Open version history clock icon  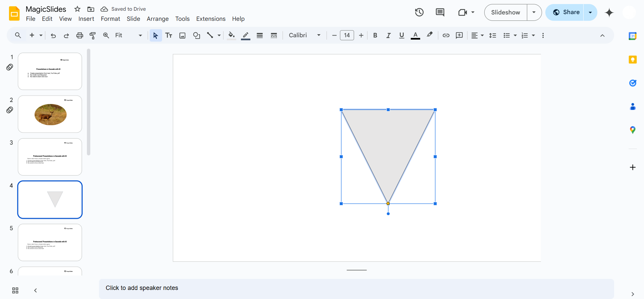(419, 12)
